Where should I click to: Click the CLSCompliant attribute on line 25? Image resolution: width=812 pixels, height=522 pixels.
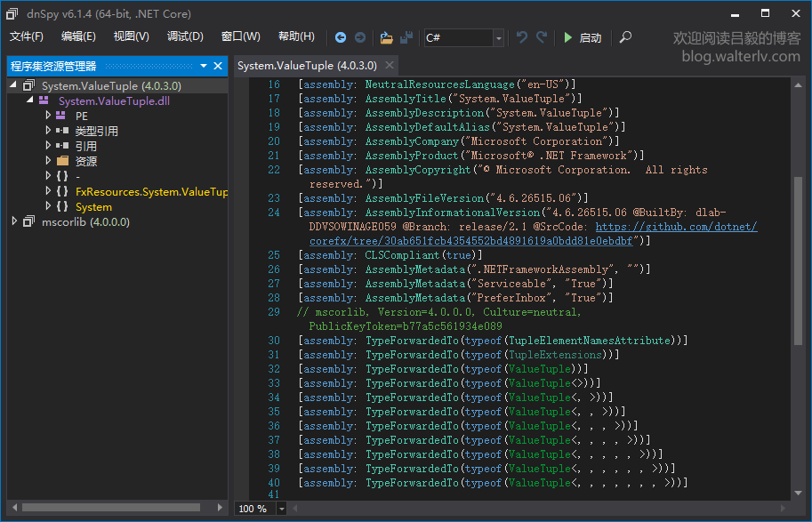point(404,255)
